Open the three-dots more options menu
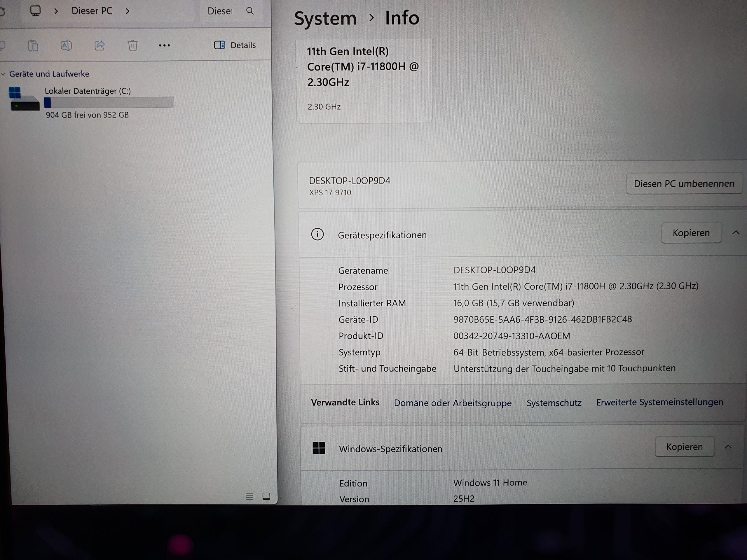 pos(165,45)
